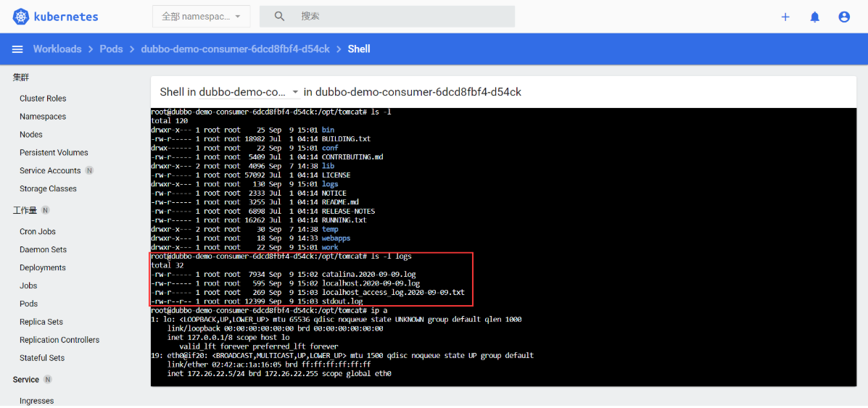
Task: Click README.md in terminal listing
Action: (340, 202)
